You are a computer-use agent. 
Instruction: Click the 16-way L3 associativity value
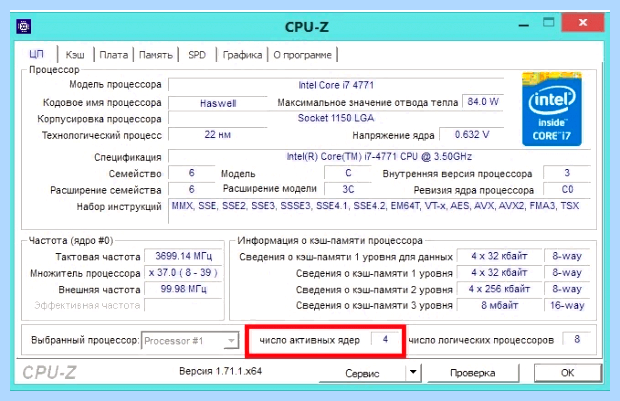coord(567,305)
